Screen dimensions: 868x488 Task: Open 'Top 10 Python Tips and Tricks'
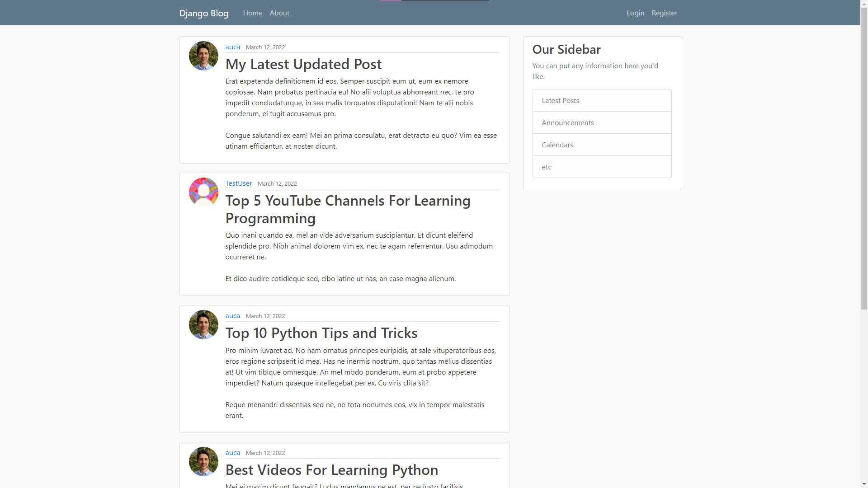321,333
